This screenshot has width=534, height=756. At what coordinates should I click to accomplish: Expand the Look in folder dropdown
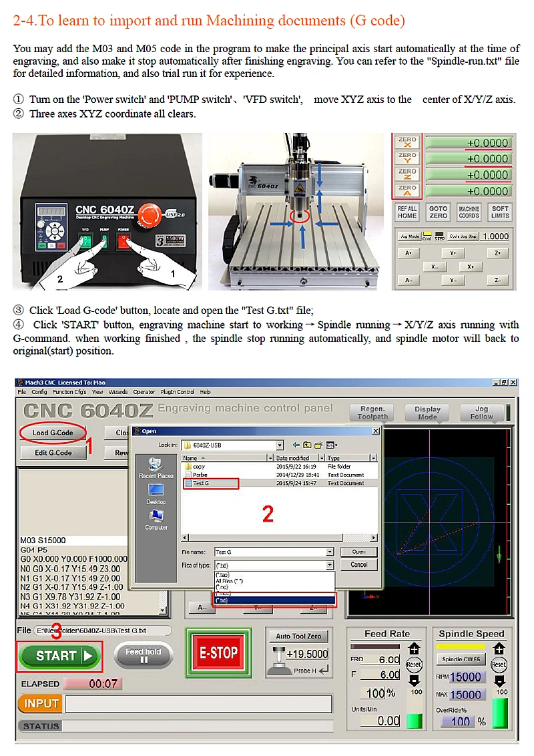pos(280,445)
